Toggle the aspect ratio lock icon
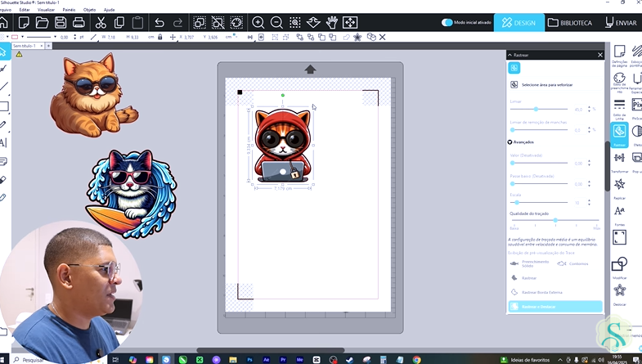642x364 pixels. (160, 37)
